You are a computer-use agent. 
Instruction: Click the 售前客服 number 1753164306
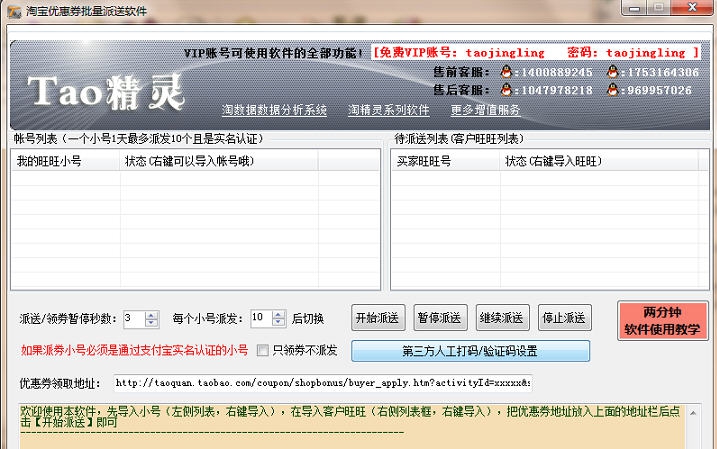[663, 72]
